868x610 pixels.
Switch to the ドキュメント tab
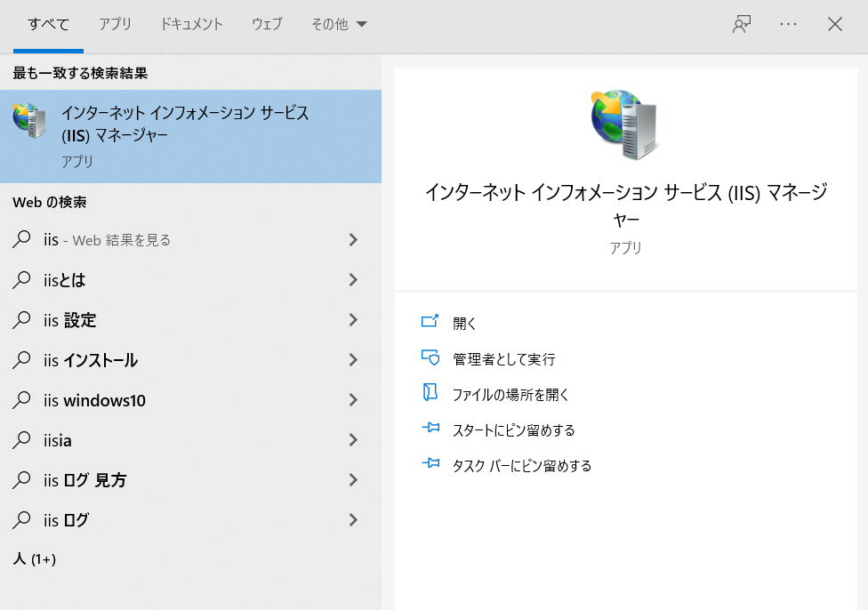click(191, 24)
